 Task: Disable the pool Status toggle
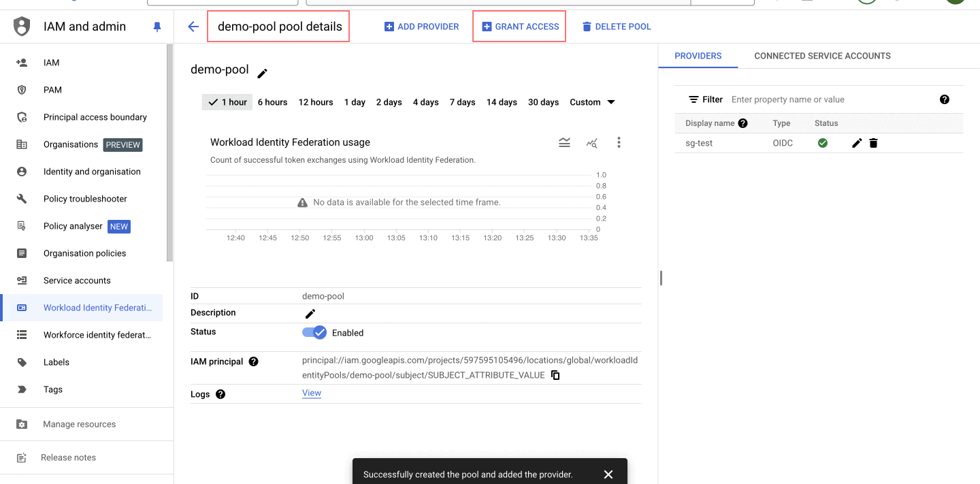(x=314, y=333)
